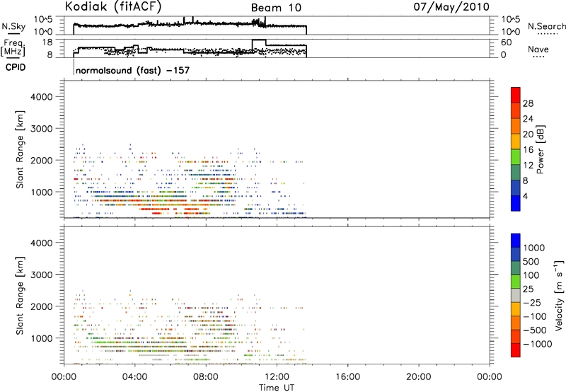
Task: Click the '20:00' time axis label
Action: 419,377
